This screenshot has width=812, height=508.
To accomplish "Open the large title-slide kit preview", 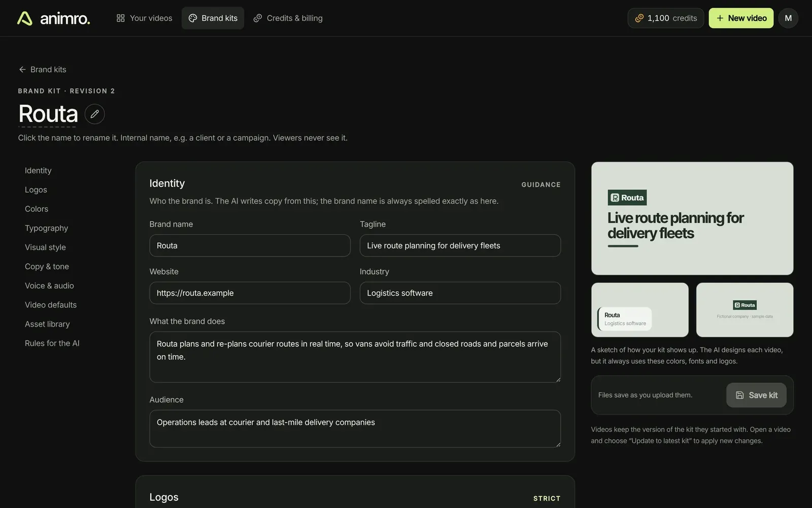I will click(692, 218).
